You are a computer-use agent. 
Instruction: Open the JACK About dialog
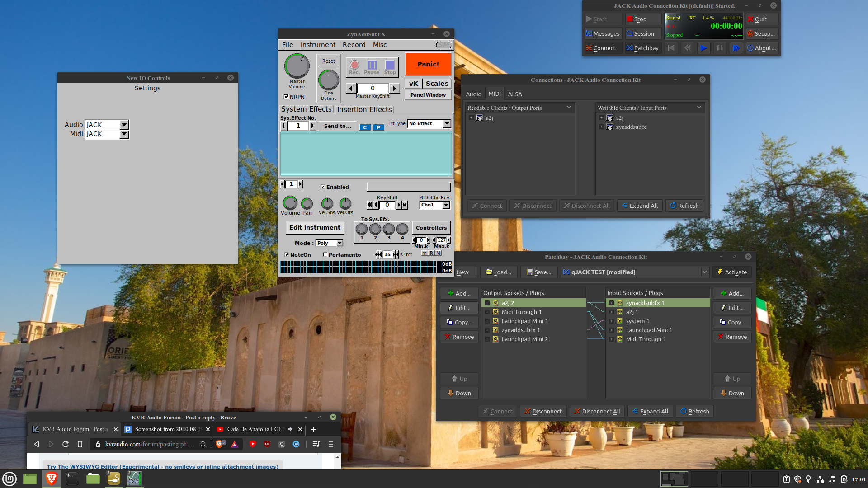click(x=762, y=48)
